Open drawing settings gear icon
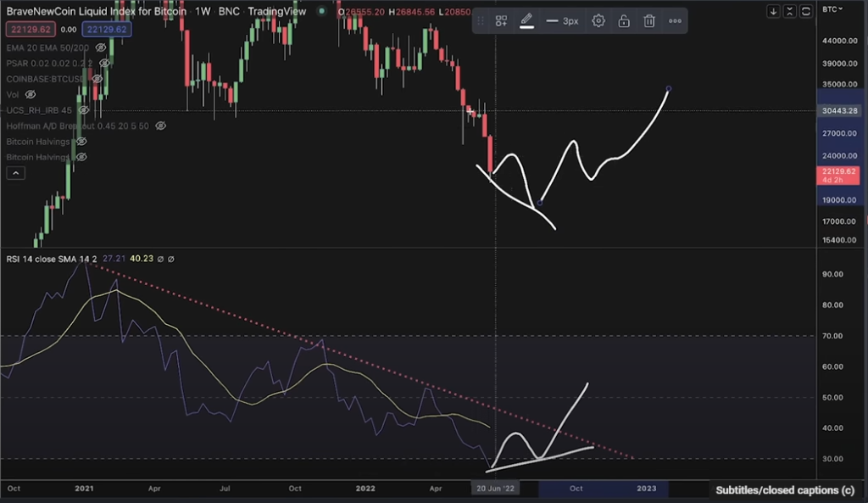This screenshot has width=868, height=503. click(598, 20)
